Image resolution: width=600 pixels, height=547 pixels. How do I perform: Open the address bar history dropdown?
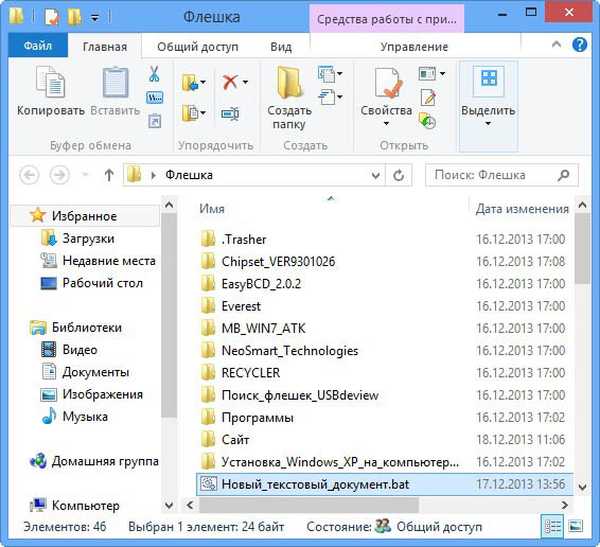pyautogui.click(x=376, y=175)
